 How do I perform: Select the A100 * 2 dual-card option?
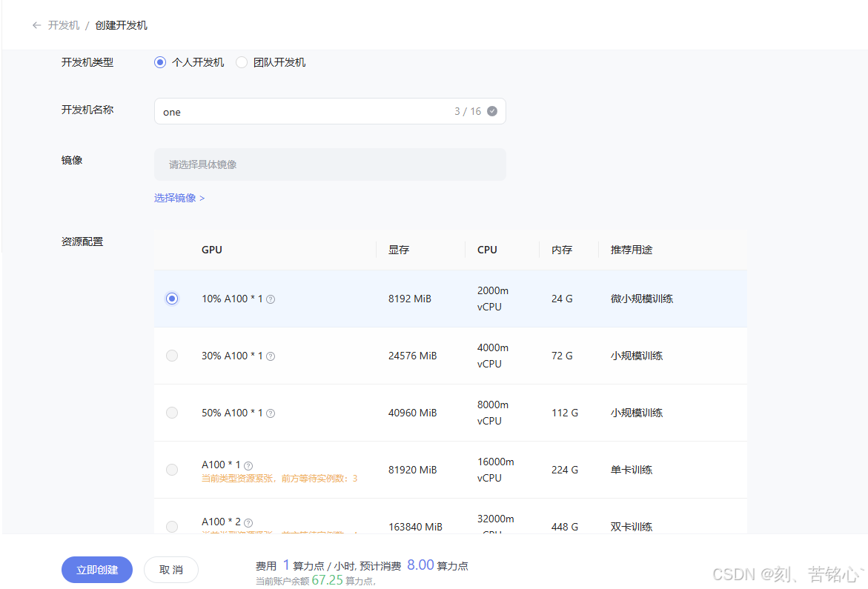(172, 527)
